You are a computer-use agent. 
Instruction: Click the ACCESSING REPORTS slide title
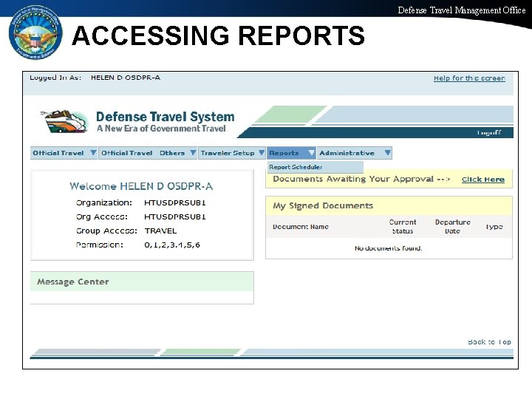coord(218,35)
